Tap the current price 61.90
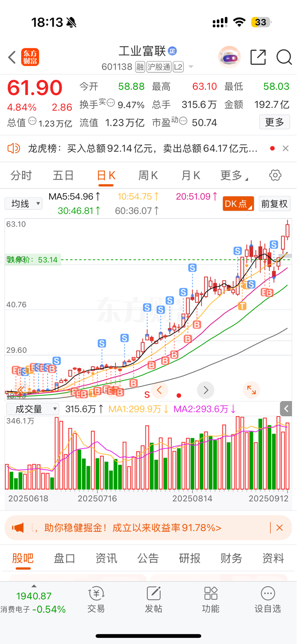 click(34, 88)
